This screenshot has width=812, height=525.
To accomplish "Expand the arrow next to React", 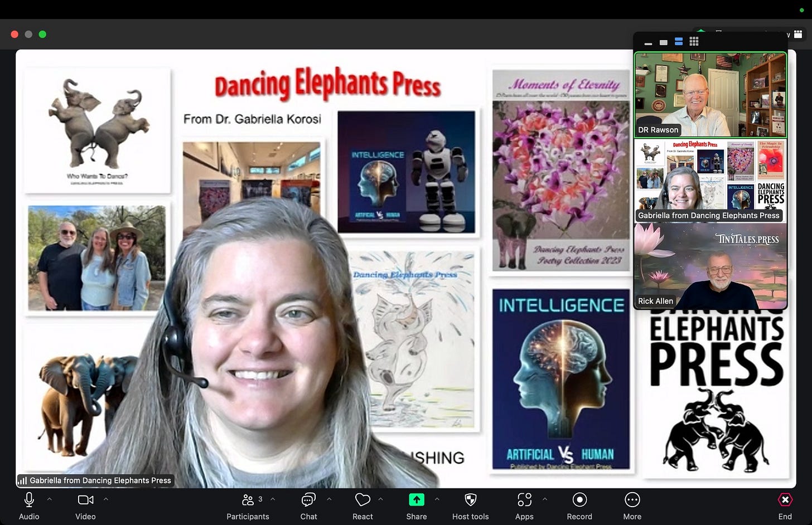I will 381,499.
